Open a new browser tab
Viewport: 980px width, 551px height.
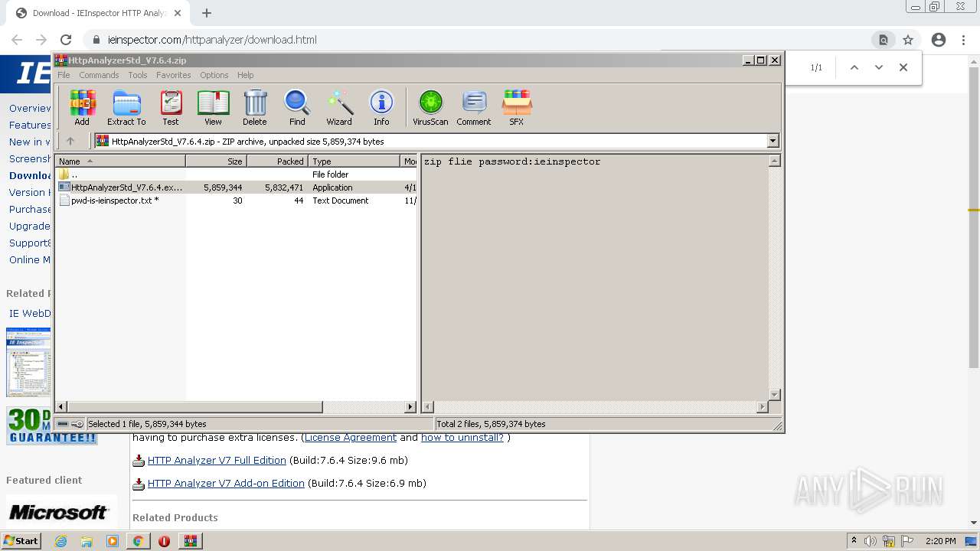206,13
